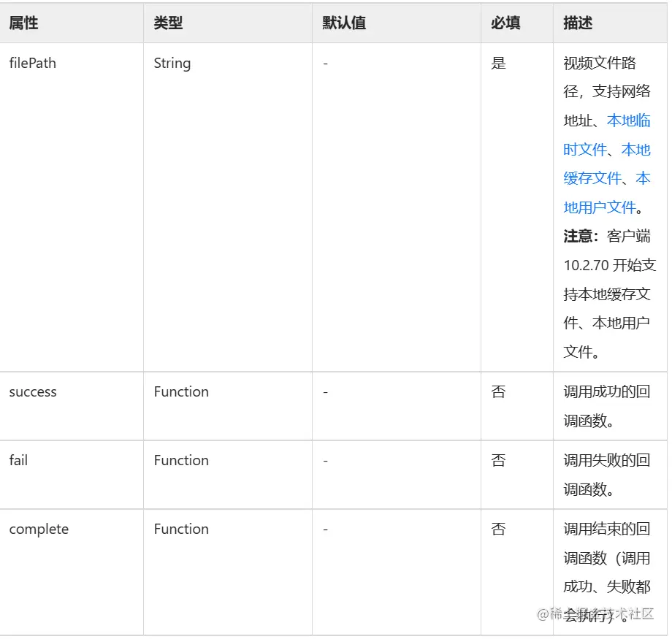The height and width of the screenshot is (639, 672).
Task: Click 否 in the fail row
Action: pyautogui.click(x=498, y=460)
